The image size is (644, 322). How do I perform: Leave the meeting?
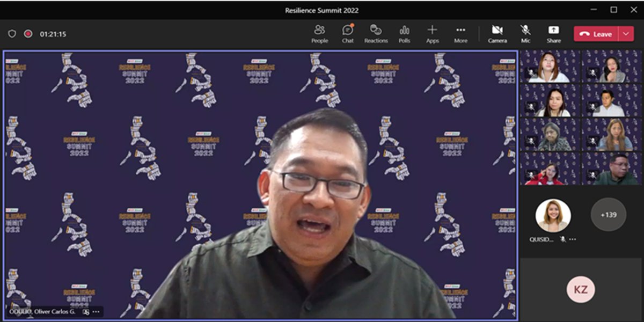pos(596,34)
